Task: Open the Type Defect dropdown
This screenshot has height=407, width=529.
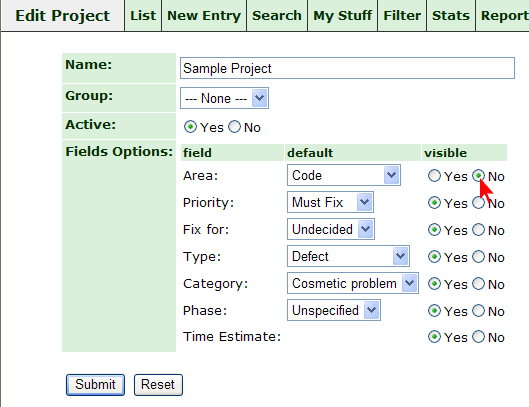Action: pyautogui.click(x=348, y=256)
